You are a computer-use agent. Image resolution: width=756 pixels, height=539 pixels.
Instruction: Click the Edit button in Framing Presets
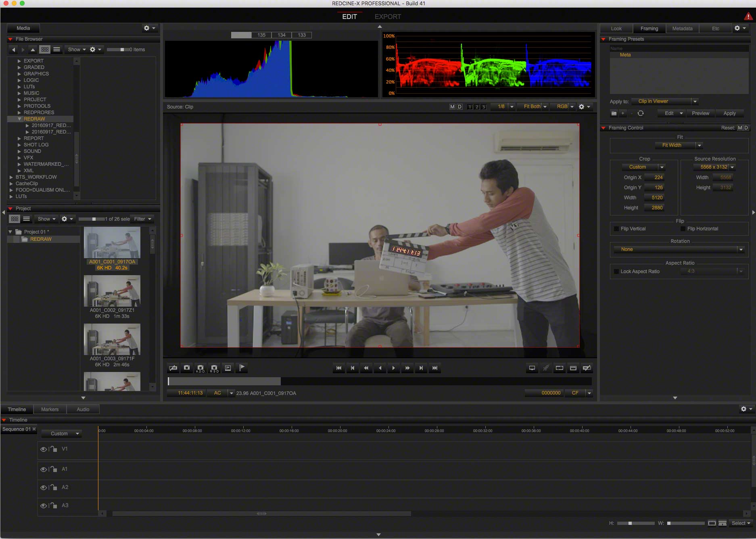pyautogui.click(x=672, y=113)
